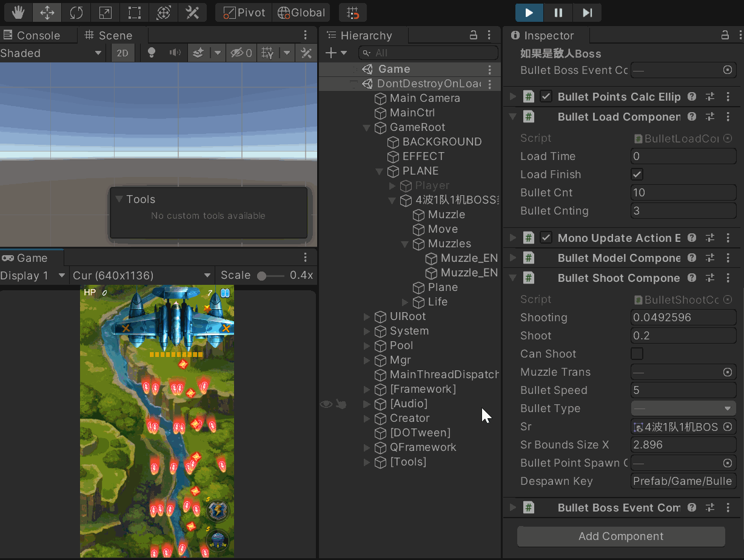Switch to the Scene tab
The image size is (744, 560).
108,35
